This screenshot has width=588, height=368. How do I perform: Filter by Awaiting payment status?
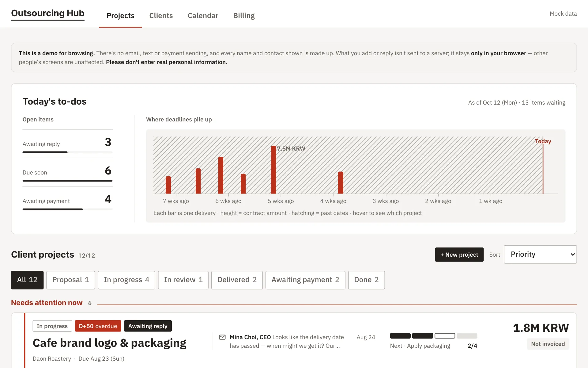[305, 280]
